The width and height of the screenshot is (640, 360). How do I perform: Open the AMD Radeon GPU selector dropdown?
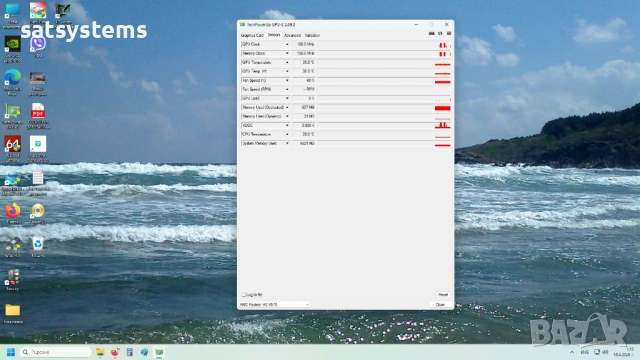pos(274,304)
